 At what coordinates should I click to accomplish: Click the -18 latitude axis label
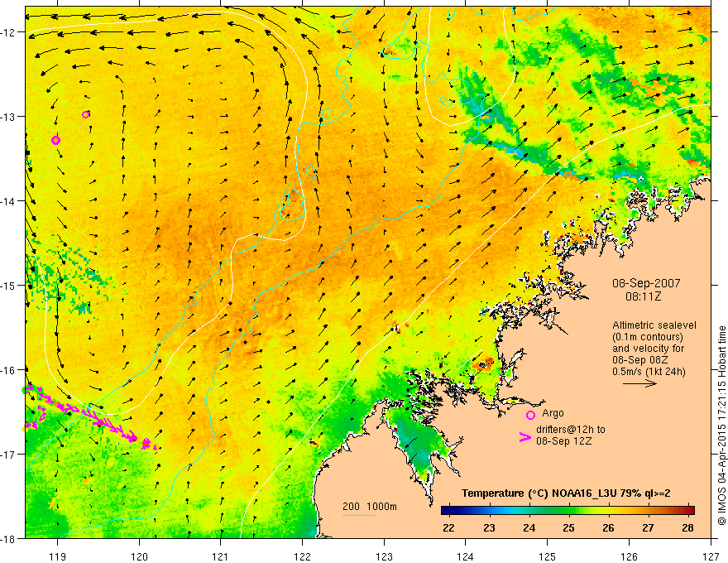(9, 539)
